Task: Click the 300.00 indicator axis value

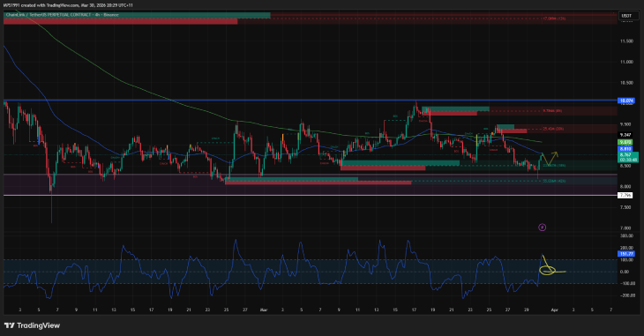Action: (x=626, y=235)
